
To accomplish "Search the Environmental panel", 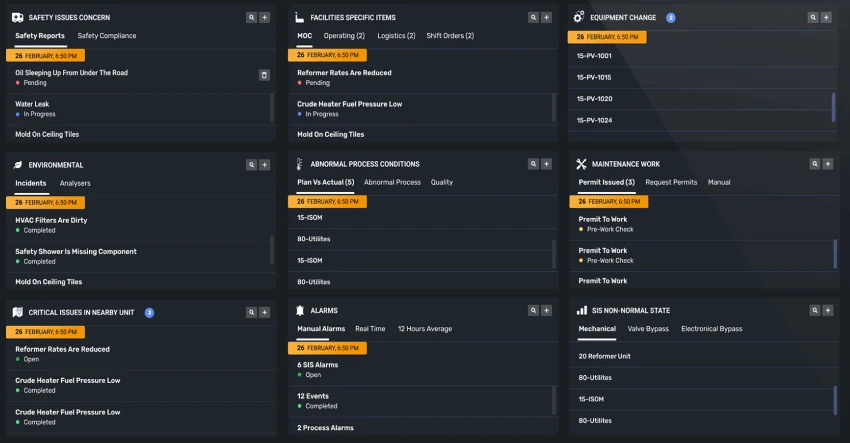I will pyautogui.click(x=252, y=165).
